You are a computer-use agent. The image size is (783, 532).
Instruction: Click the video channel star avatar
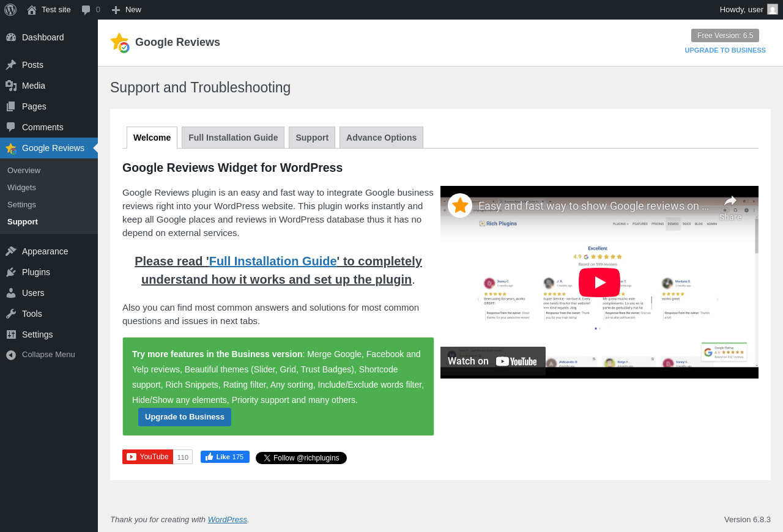click(x=460, y=205)
